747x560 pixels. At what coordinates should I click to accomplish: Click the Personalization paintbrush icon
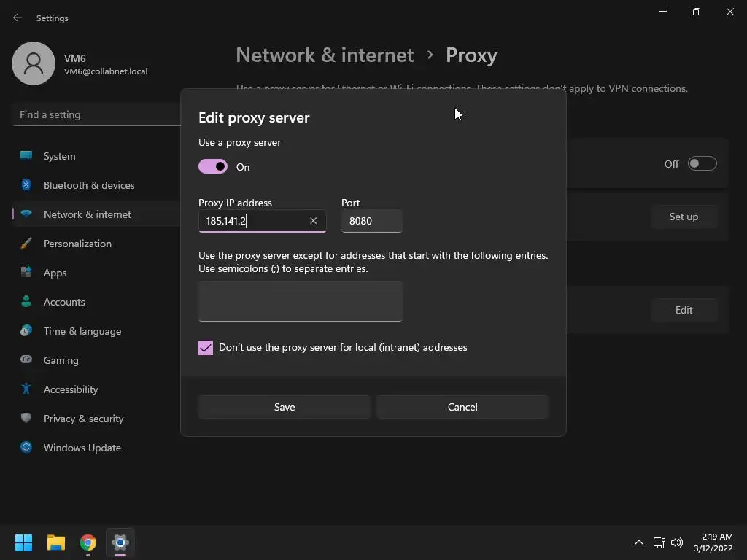(26, 244)
